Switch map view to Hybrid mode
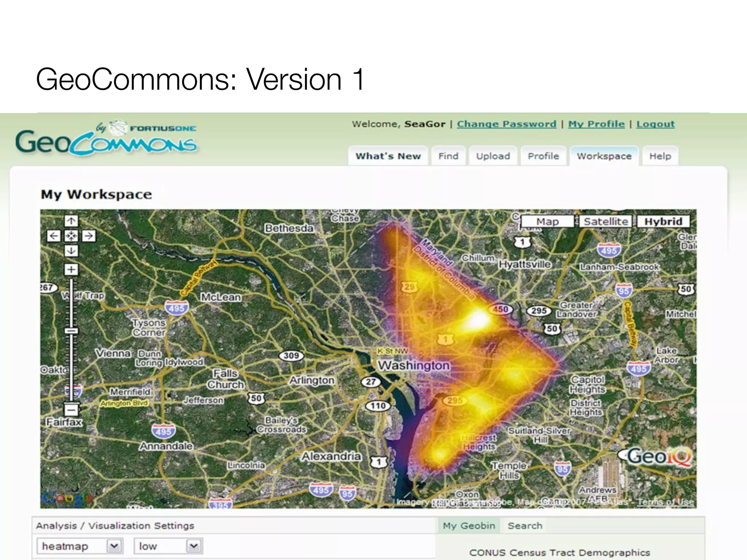This screenshot has width=747, height=560. [663, 221]
